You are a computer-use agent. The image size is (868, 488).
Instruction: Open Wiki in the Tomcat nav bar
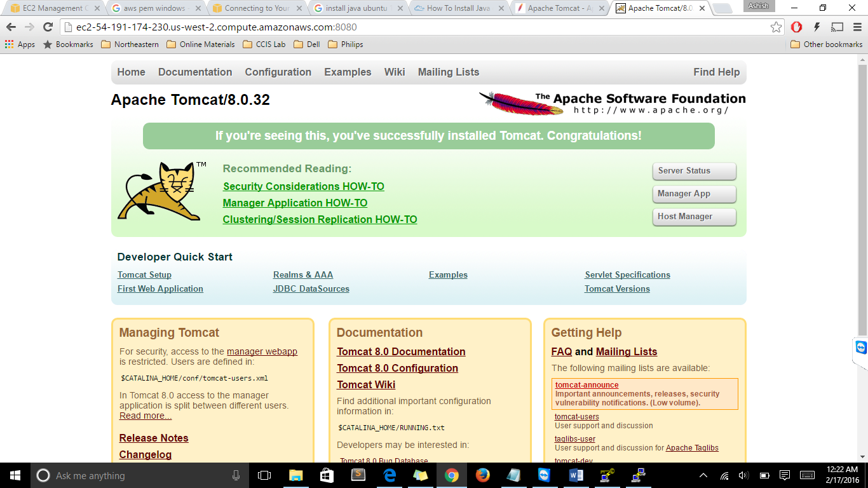click(395, 72)
